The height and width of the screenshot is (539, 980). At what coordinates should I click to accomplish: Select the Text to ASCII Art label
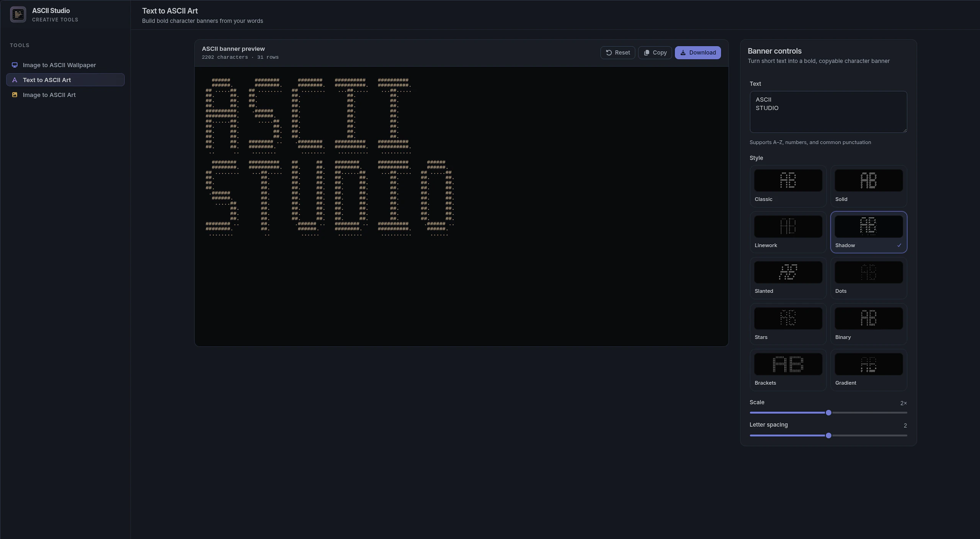tap(47, 80)
